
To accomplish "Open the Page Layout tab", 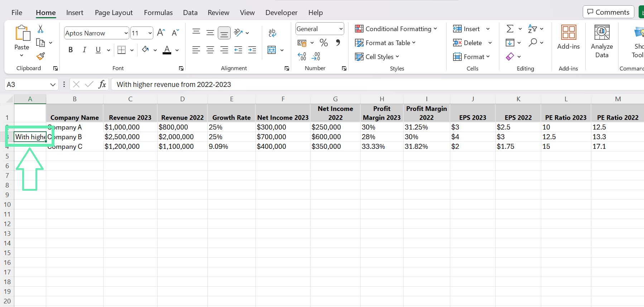I will tap(114, 13).
